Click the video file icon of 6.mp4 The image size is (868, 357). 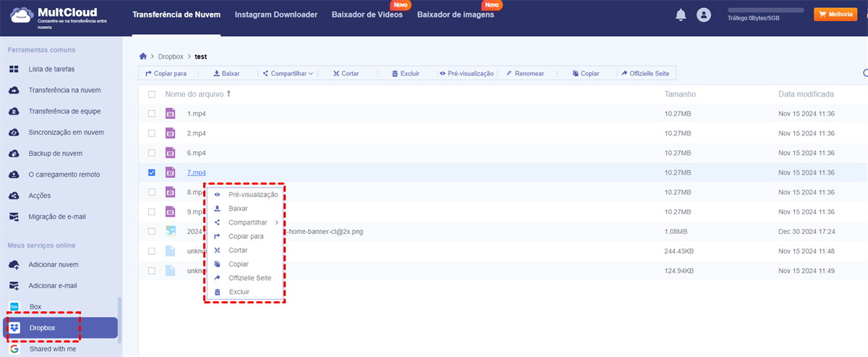(x=170, y=153)
